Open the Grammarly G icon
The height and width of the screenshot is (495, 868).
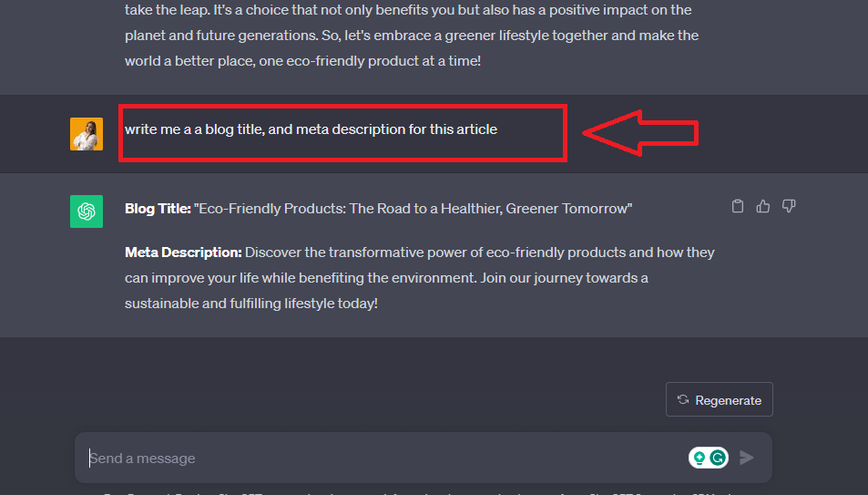tap(718, 458)
